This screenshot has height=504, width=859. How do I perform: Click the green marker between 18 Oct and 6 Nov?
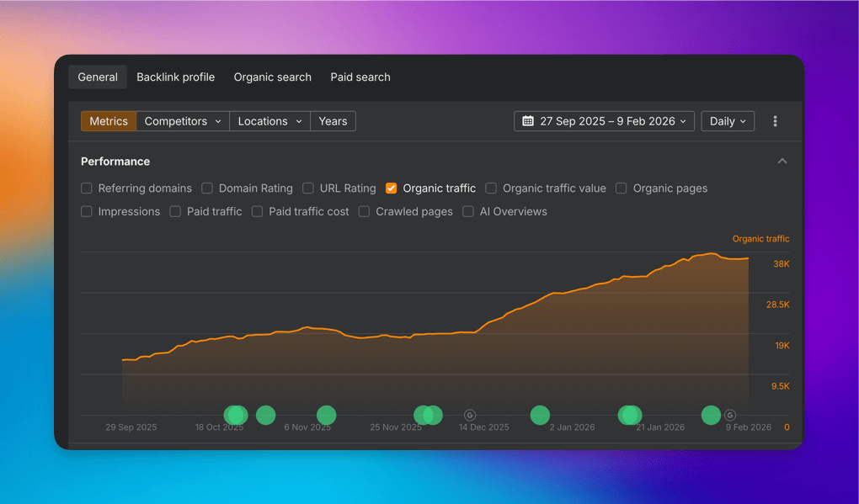click(265, 416)
